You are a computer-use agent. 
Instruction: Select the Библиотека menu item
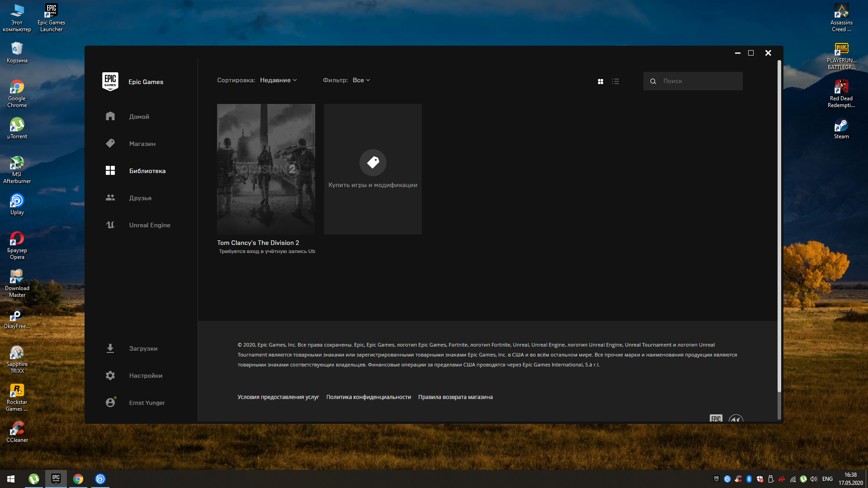pyautogui.click(x=147, y=171)
